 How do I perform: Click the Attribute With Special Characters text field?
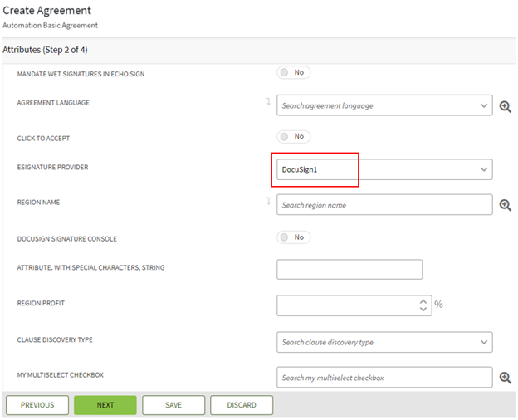click(349, 269)
